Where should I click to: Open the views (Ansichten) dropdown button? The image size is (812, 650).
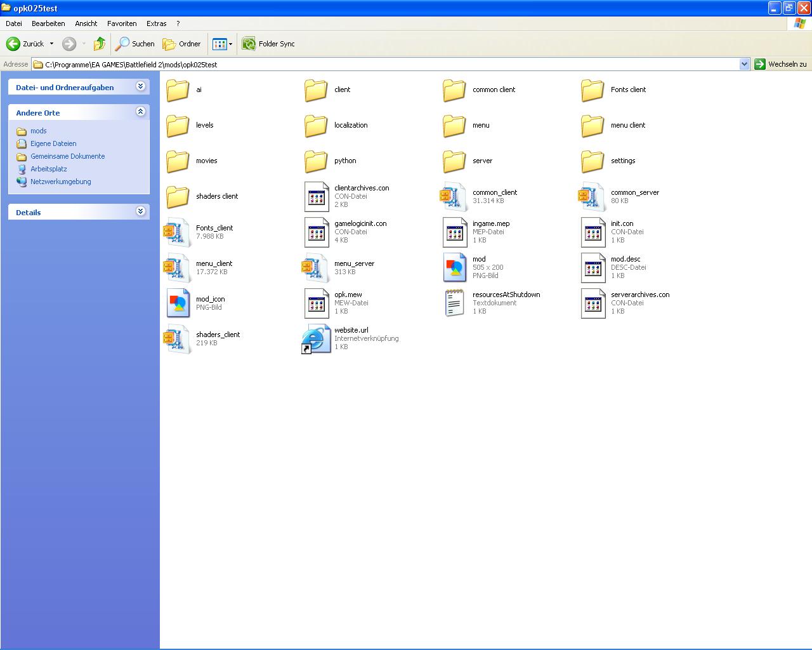(x=222, y=44)
